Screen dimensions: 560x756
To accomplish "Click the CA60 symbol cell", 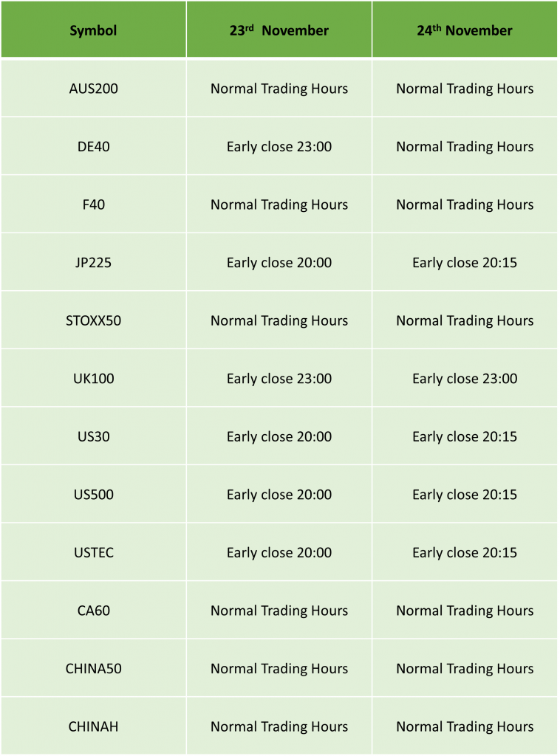I will pyautogui.click(x=93, y=611).
